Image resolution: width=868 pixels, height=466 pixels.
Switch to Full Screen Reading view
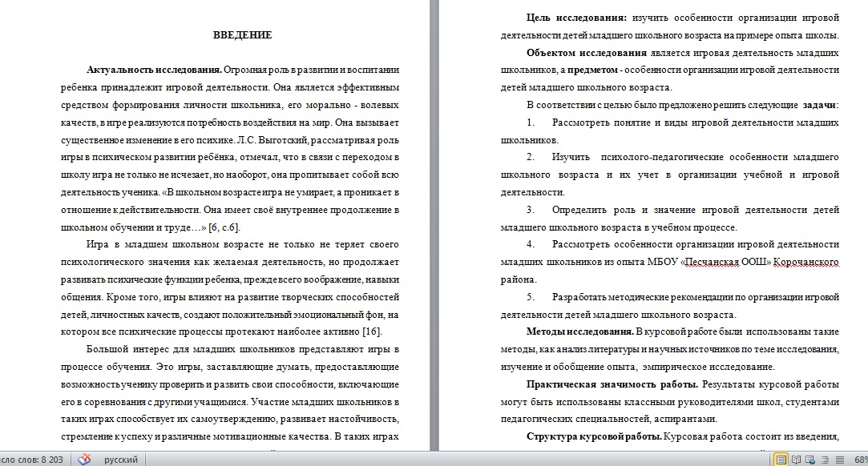(x=796, y=460)
